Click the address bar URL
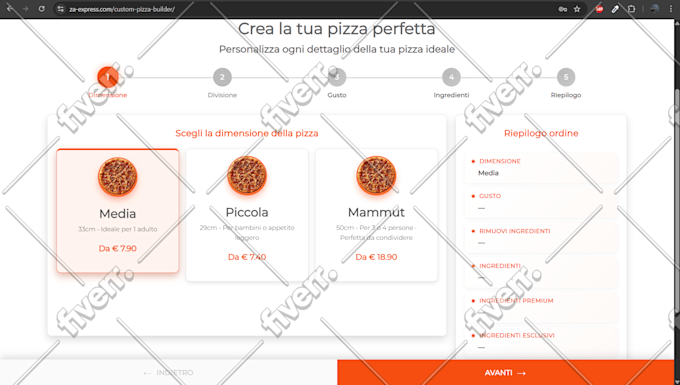The image size is (680, 385). [x=122, y=9]
